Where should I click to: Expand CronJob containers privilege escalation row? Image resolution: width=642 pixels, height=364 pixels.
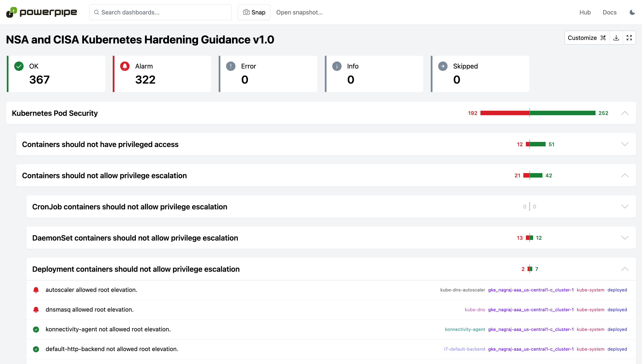625,207
